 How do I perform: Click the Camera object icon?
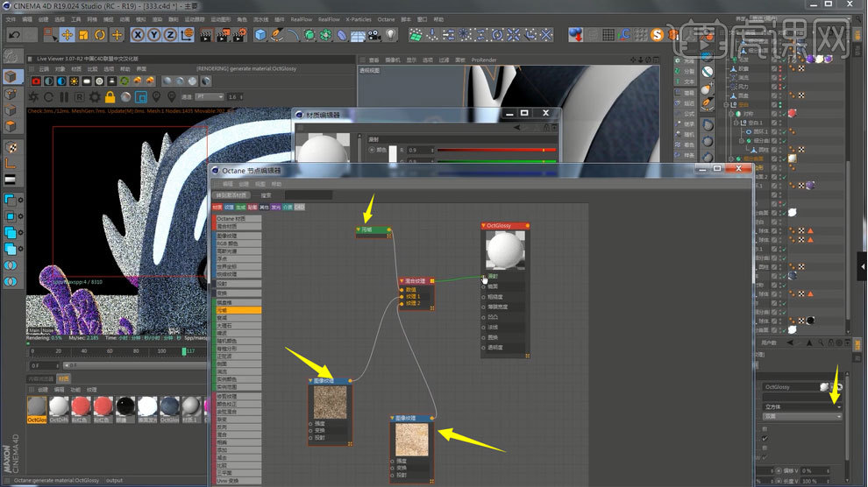374,35
